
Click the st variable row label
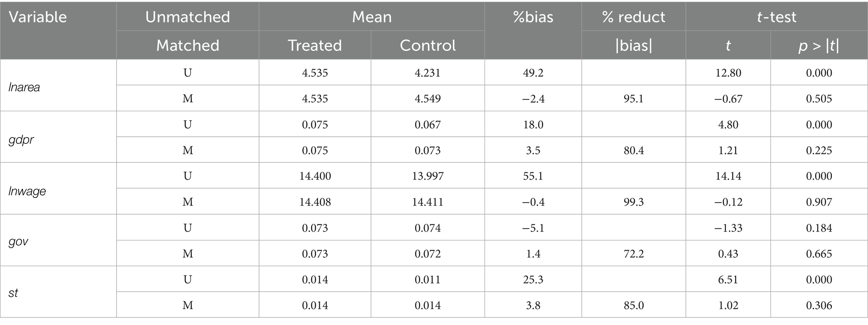click(13, 293)
